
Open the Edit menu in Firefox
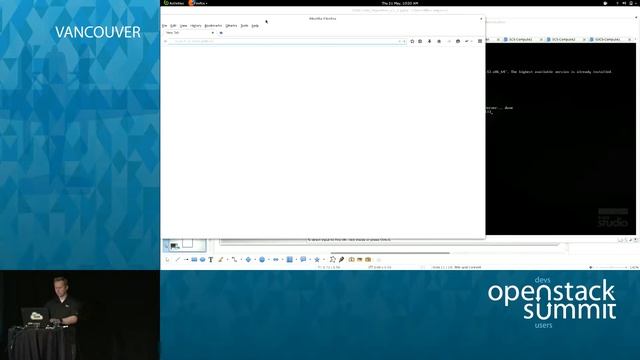tap(173, 26)
